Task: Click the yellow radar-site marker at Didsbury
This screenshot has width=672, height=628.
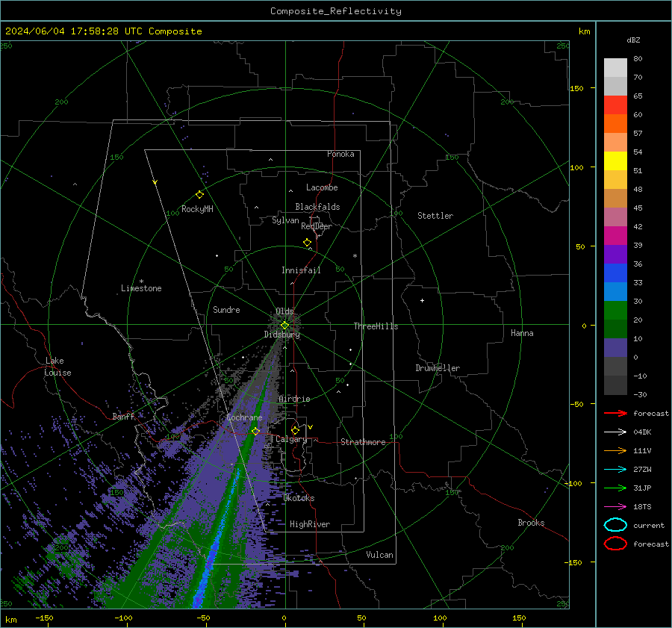Action: point(284,326)
